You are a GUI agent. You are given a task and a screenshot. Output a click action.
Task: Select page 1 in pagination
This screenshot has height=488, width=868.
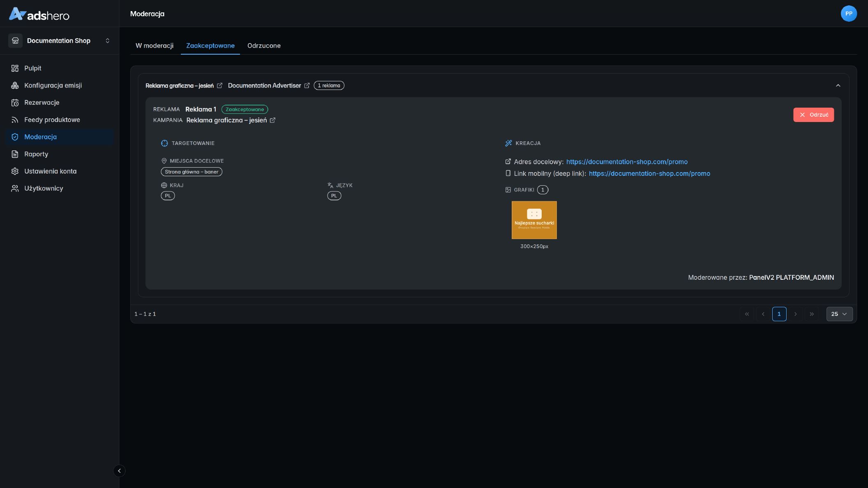pos(779,314)
